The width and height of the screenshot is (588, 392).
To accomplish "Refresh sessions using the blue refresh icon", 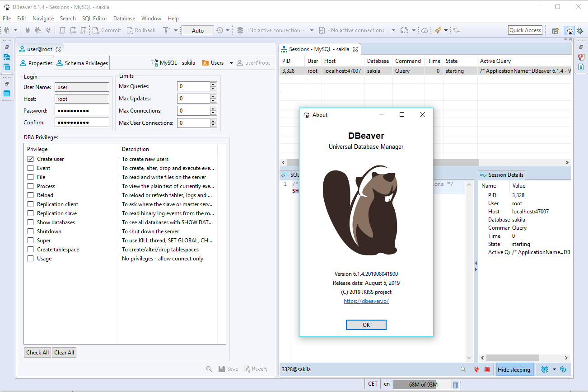I will (x=563, y=369).
